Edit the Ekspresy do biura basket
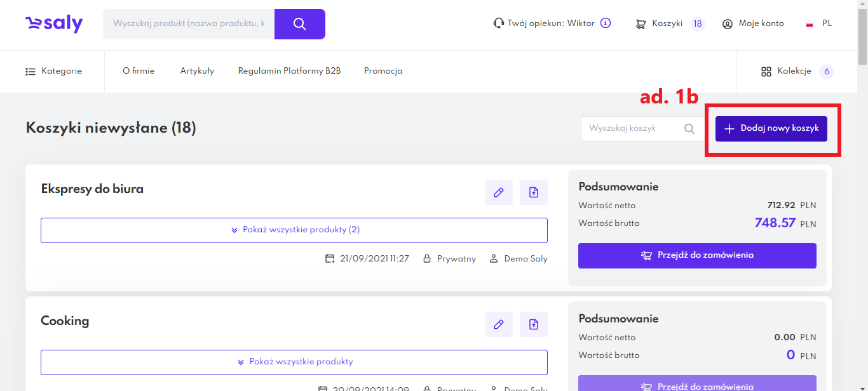The height and width of the screenshot is (391, 868). tap(499, 192)
